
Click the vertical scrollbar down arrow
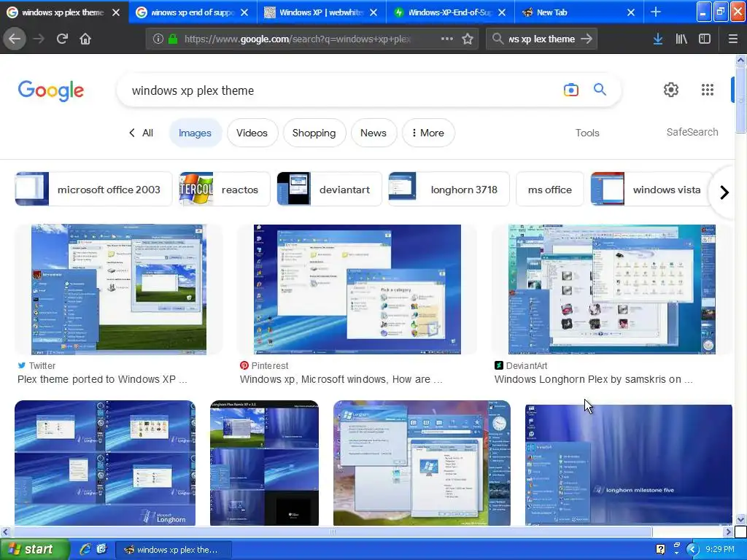[740, 519]
